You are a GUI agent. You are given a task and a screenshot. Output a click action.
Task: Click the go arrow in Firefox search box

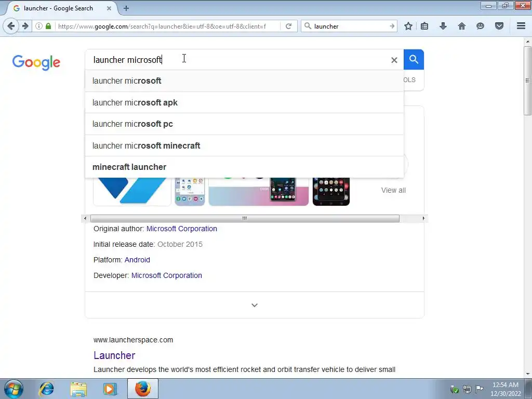(x=392, y=26)
